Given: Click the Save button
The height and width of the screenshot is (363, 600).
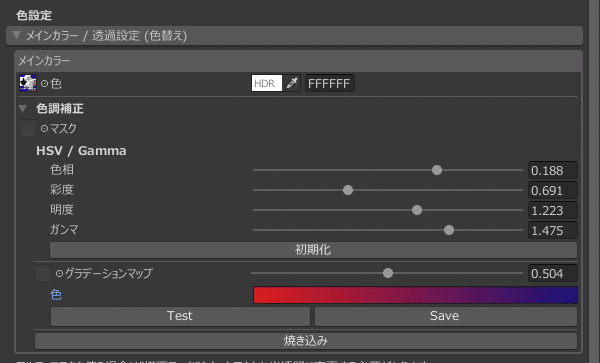Looking at the screenshot, I should (x=446, y=316).
